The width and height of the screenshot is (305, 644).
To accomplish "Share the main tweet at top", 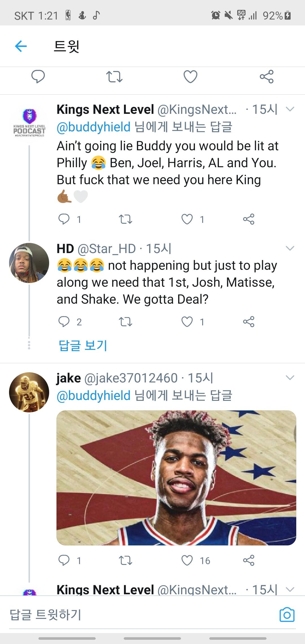I will pos(267,77).
